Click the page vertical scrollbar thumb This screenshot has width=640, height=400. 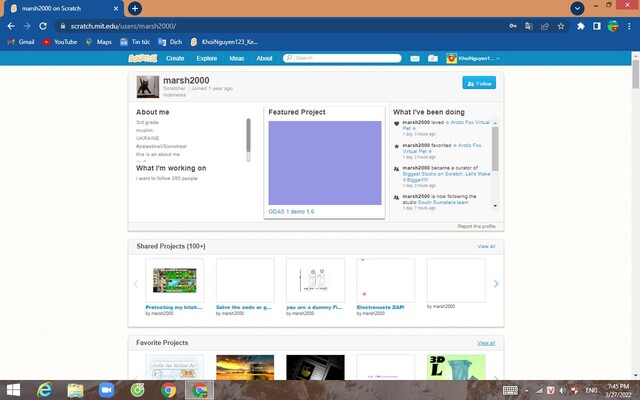(636, 74)
